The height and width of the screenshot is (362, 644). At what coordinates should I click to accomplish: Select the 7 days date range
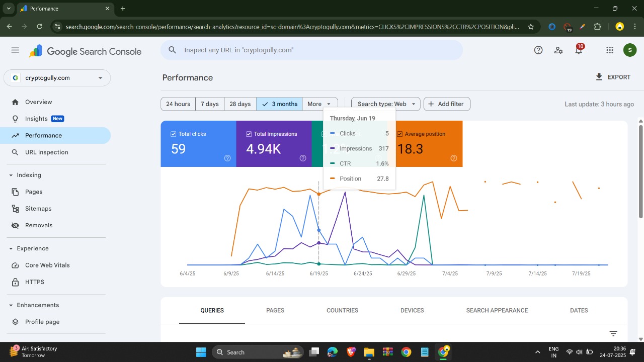tap(210, 104)
